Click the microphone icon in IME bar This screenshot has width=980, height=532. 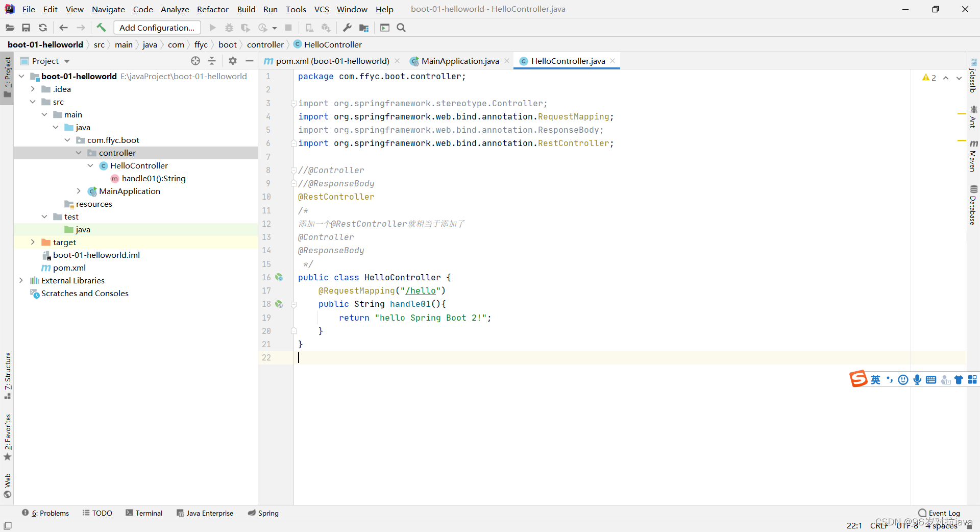pos(917,379)
